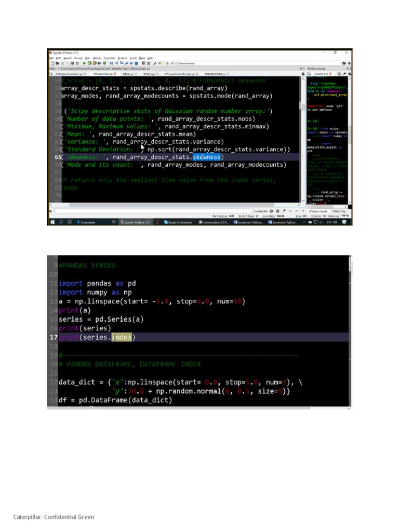Click Skype for Business taskbar button
399x532 pixels.
pyautogui.click(x=178, y=222)
